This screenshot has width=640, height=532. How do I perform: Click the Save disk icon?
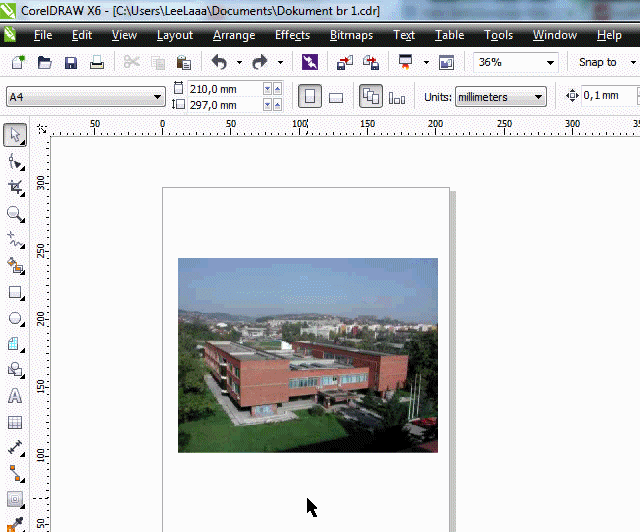pos(71,62)
